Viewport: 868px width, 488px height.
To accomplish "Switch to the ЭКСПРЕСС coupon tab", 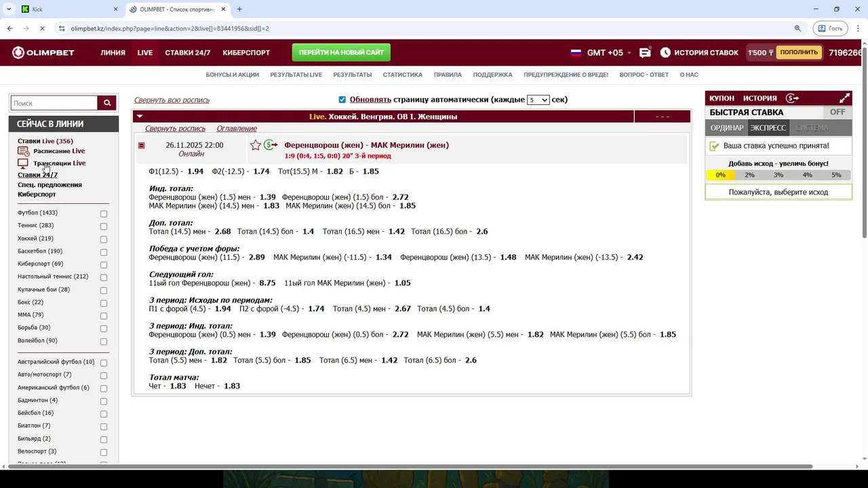I will point(768,127).
